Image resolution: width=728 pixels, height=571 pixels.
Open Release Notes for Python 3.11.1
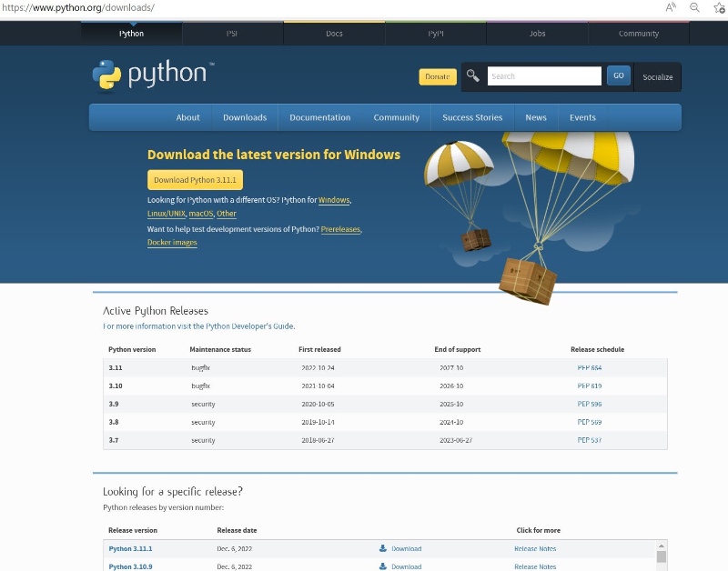point(535,548)
